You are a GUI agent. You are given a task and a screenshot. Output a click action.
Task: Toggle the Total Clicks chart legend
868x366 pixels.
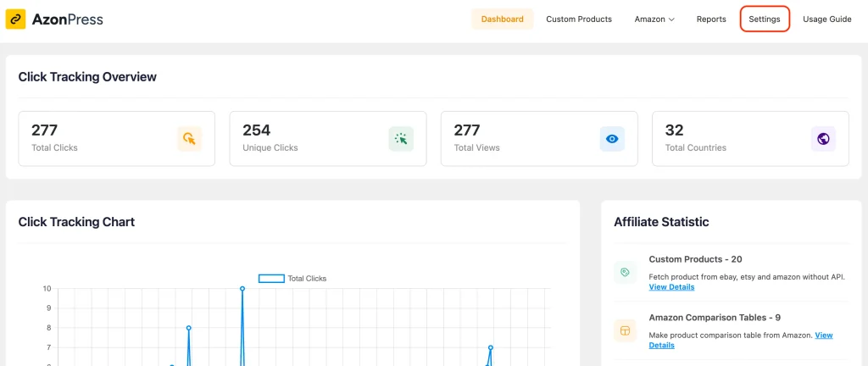[x=292, y=279]
